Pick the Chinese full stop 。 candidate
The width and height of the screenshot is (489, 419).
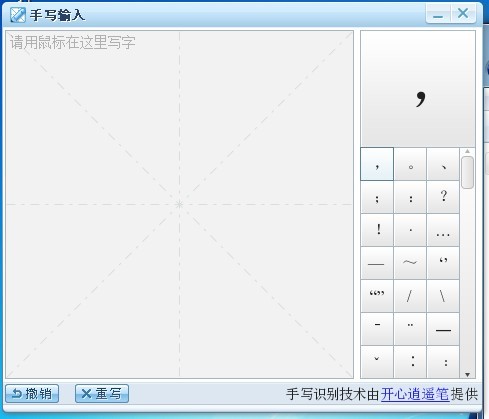point(410,164)
